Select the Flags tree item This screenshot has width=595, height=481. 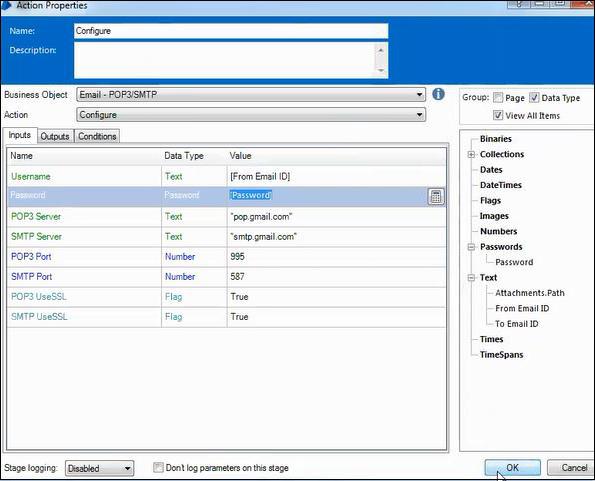click(x=490, y=200)
